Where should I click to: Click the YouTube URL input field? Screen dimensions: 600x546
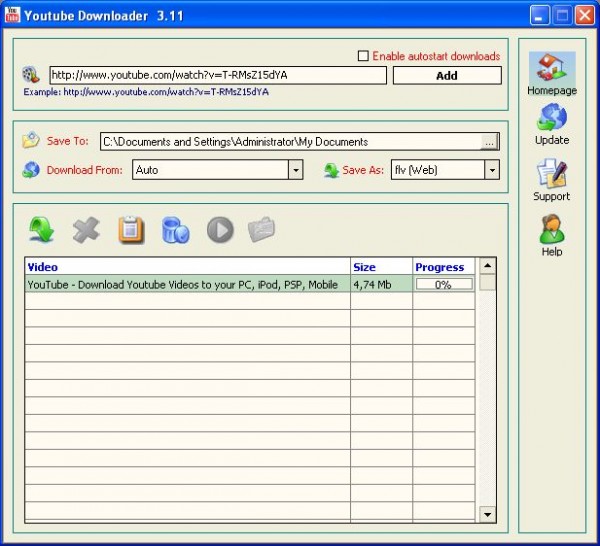click(217, 75)
